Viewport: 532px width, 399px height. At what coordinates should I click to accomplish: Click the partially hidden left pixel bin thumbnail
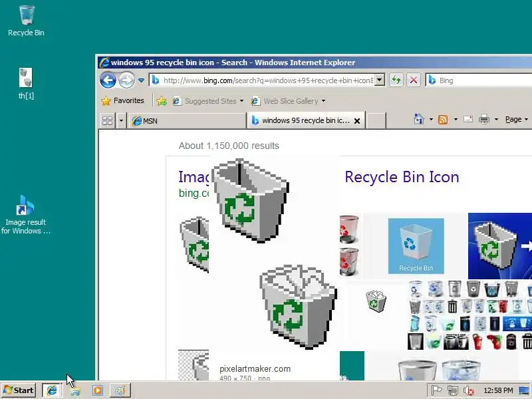[x=194, y=245]
